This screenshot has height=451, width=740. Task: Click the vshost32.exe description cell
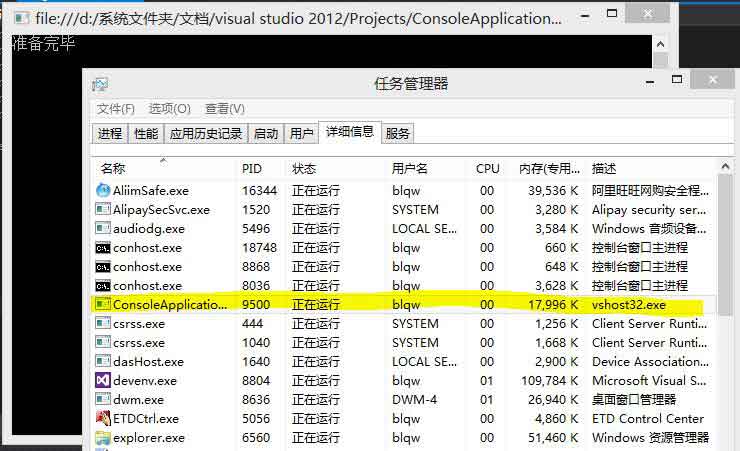tap(629, 305)
